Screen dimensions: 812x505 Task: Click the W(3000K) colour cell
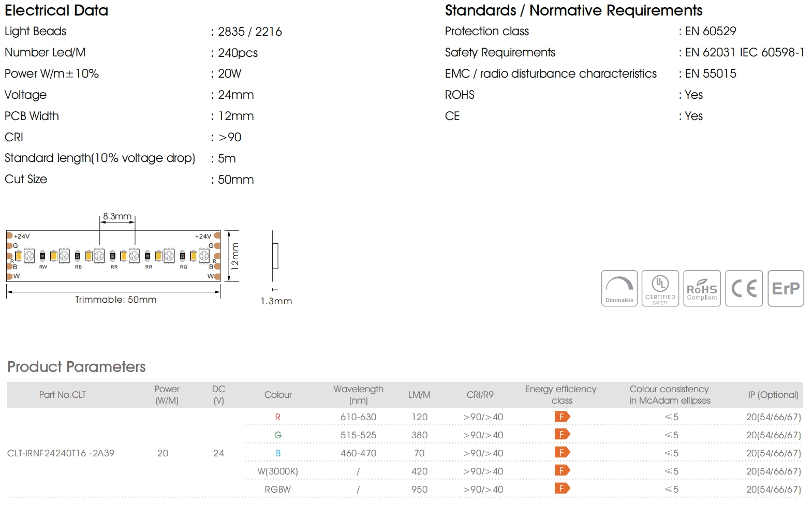(278, 471)
